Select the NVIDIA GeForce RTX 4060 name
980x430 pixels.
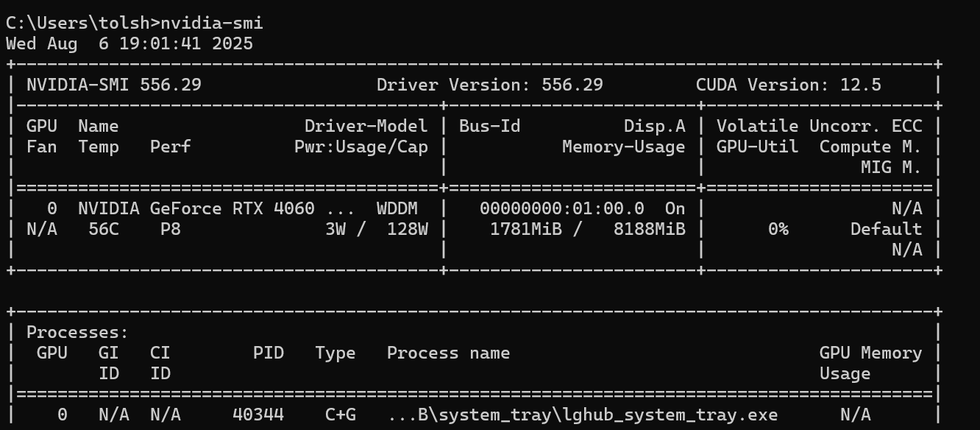[x=196, y=208]
